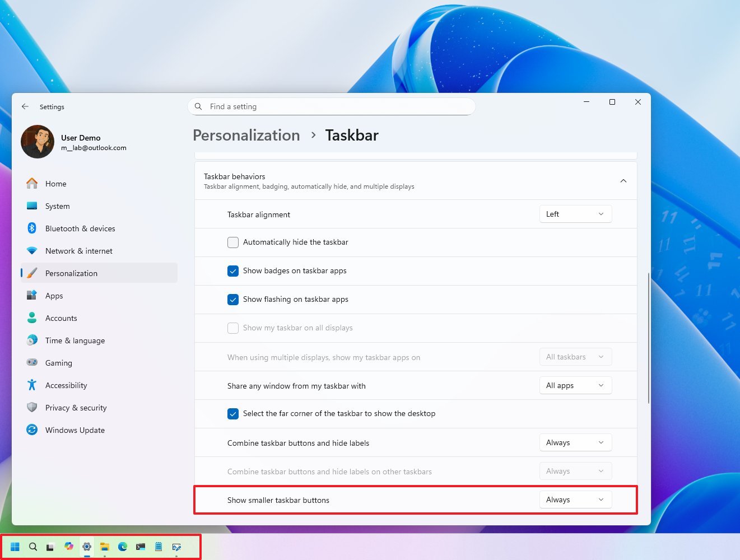
Task: Open Notepad from the taskbar
Action: tap(159, 547)
